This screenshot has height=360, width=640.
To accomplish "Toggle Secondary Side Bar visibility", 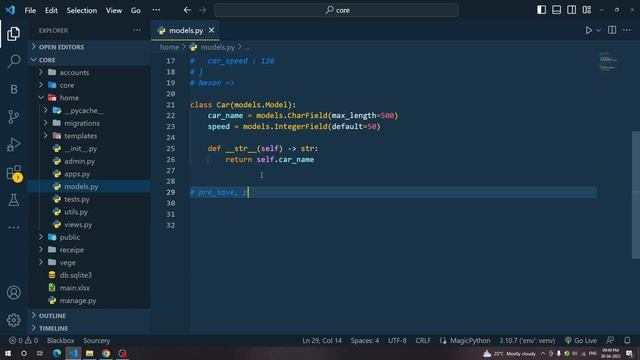I will (571, 10).
